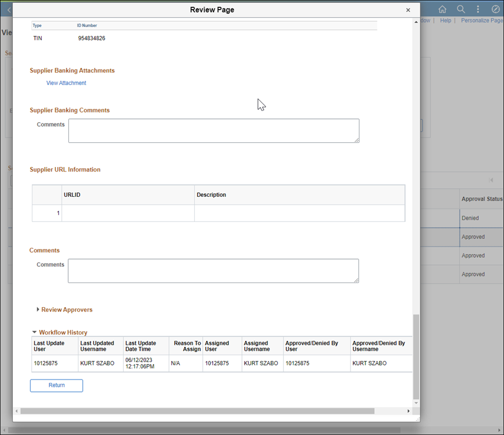
Task: Focus the Supplier Banking Comments field
Action: (x=214, y=131)
